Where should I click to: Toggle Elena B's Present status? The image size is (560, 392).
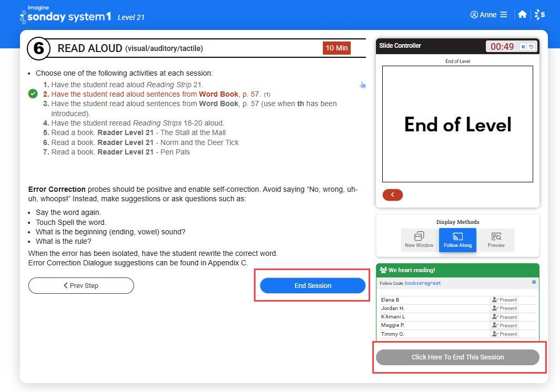[x=504, y=300]
